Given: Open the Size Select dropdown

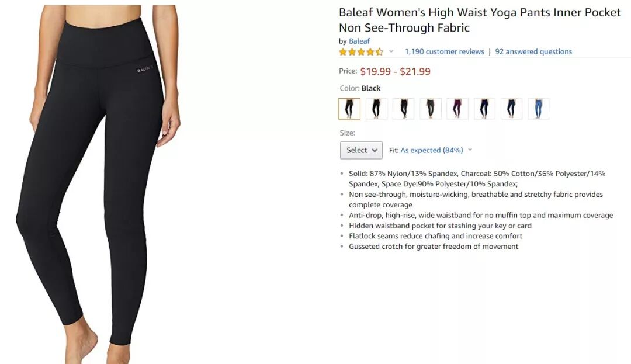Looking at the screenshot, I should coord(361,150).
